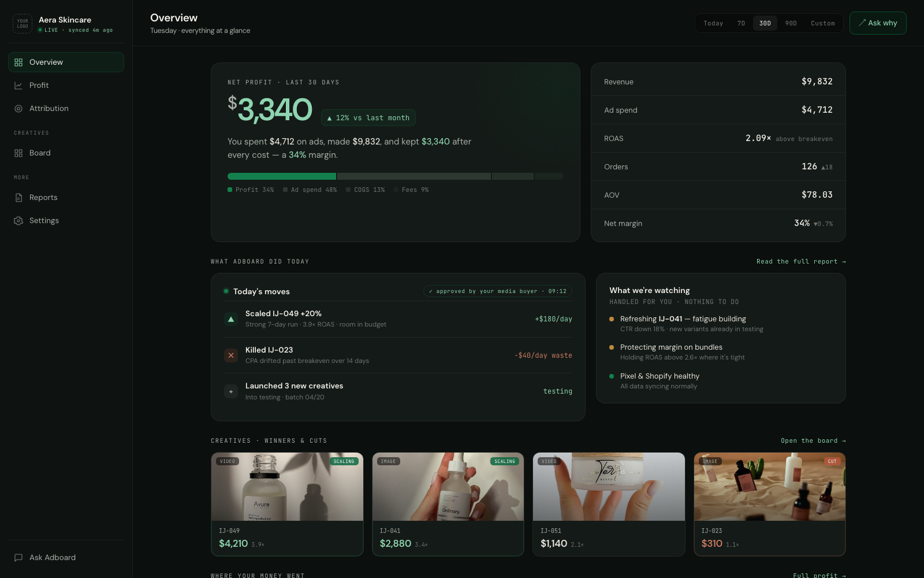Choose the Custom date range
Viewport: 924px width, 578px height.
(823, 23)
